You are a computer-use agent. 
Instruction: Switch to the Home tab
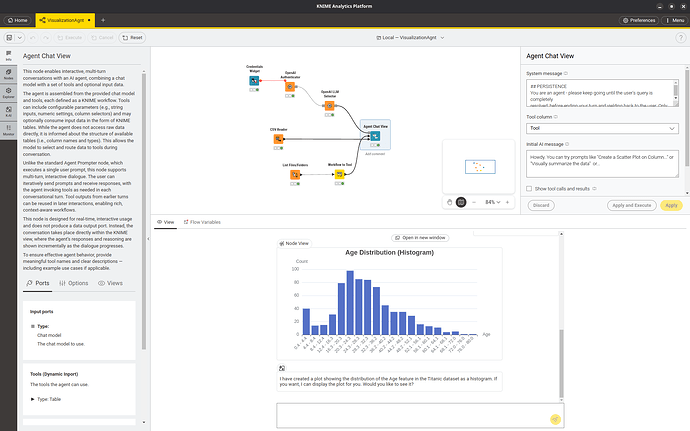tap(18, 20)
